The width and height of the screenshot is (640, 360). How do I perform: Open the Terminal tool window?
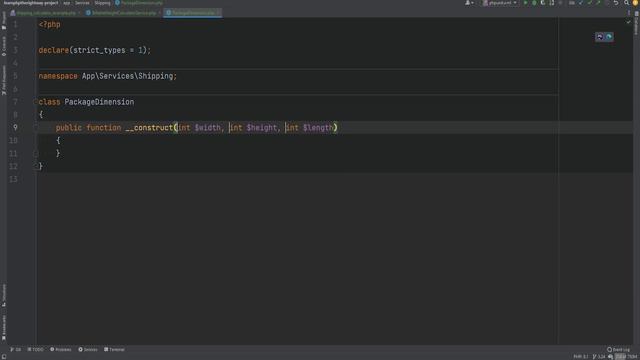coord(114,349)
